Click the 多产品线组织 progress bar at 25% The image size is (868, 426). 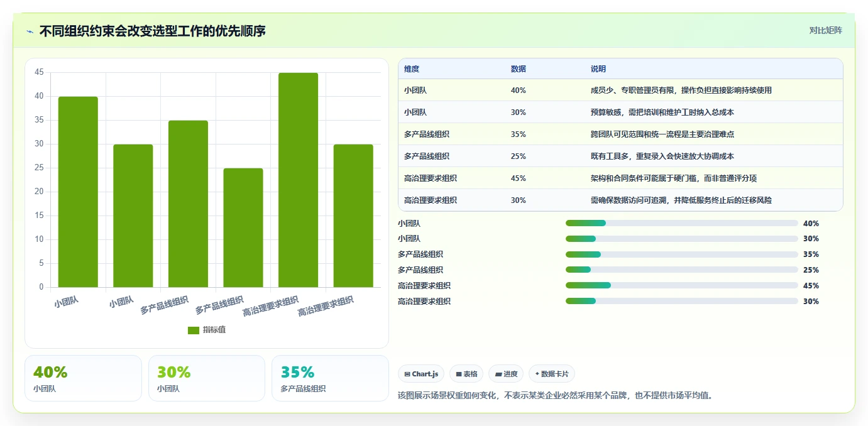(x=682, y=270)
